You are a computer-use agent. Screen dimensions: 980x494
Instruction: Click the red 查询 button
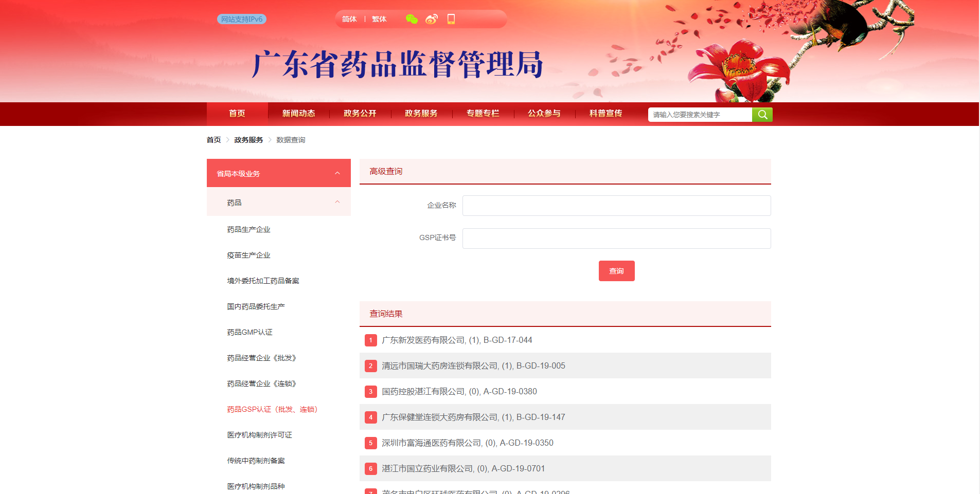tap(616, 271)
